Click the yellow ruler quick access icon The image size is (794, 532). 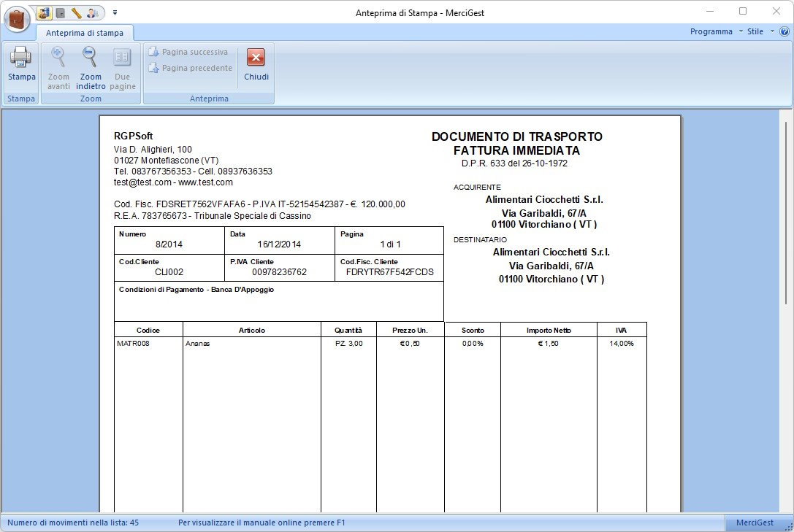76,12
